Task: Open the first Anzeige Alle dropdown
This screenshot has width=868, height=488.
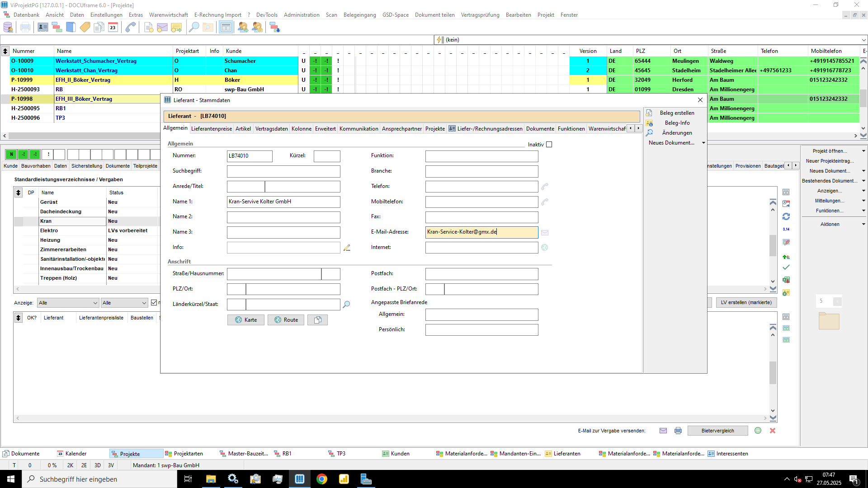Action: tap(68, 303)
